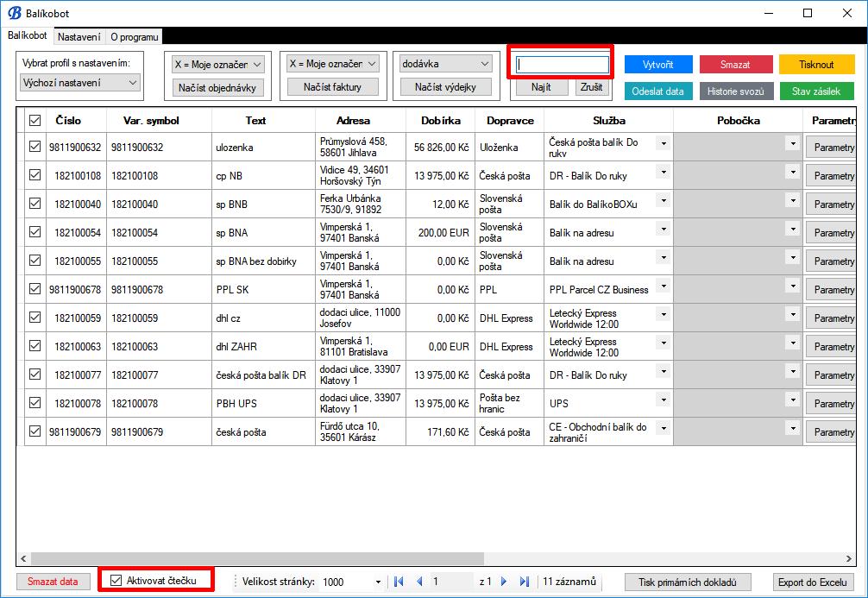
Task: Go to the next page arrow
Action: point(504,582)
